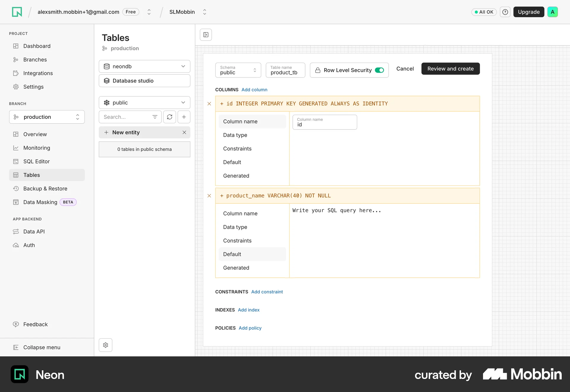This screenshot has width=570, height=392.
Task: Click the Column name input containing id
Action: (325, 122)
